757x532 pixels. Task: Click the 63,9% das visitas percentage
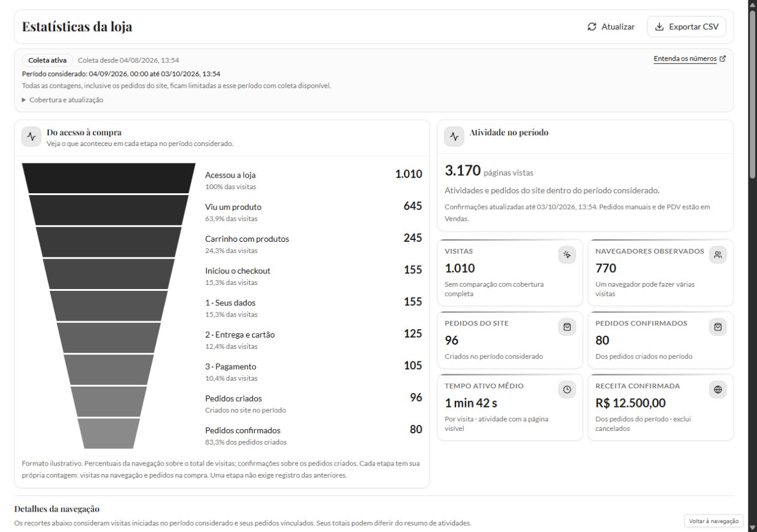pyautogui.click(x=232, y=218)
